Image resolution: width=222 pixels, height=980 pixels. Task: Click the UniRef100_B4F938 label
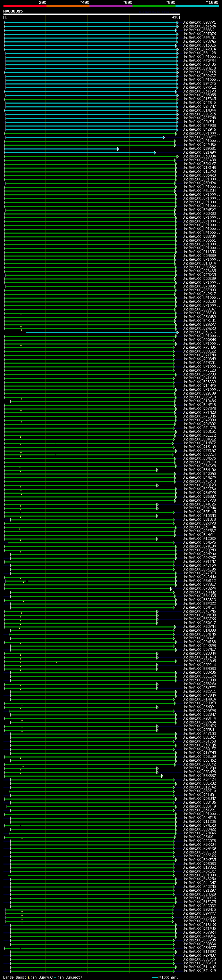click(x=199, y=125)
